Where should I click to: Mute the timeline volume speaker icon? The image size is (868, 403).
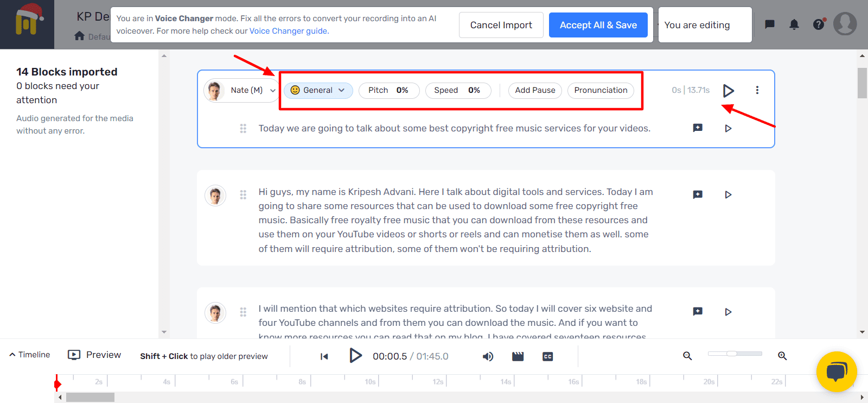(x=488, y=356)
